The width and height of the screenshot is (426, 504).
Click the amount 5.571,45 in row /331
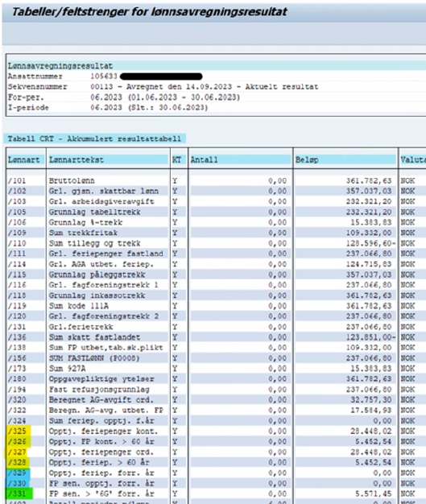point(374,494)
